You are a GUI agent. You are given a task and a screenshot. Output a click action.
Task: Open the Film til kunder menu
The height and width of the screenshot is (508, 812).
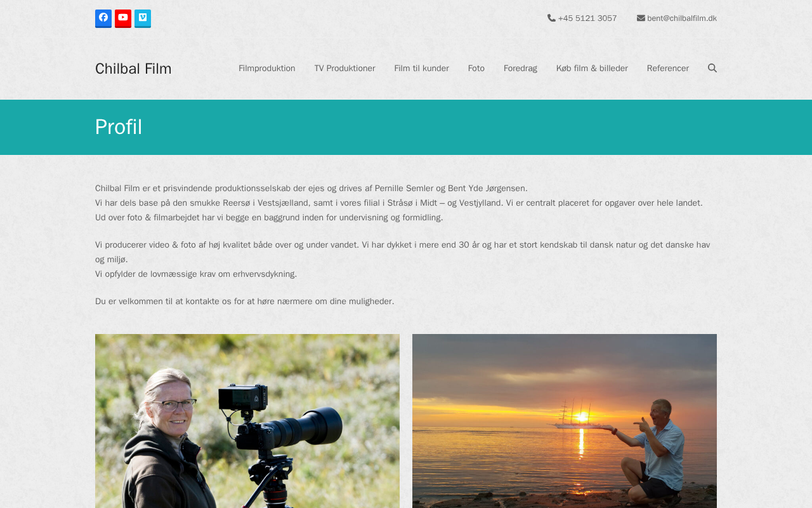422,69
